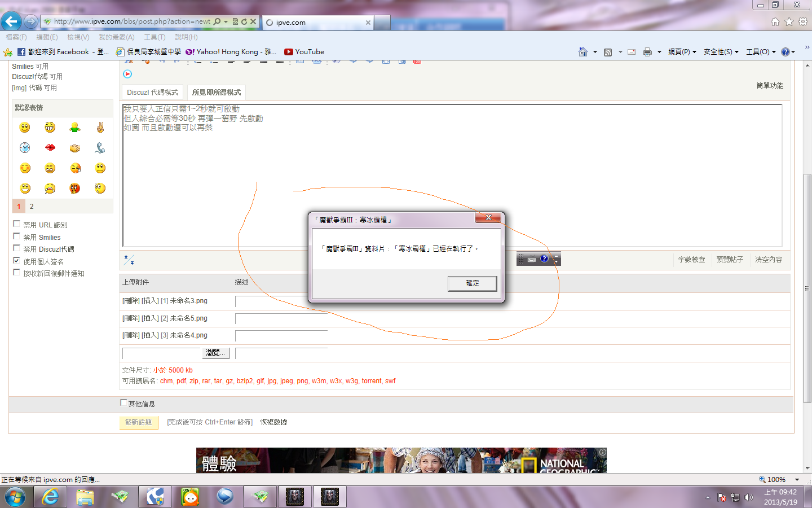Click the 瀏覽... file browse button

click(x=215, y=353)
